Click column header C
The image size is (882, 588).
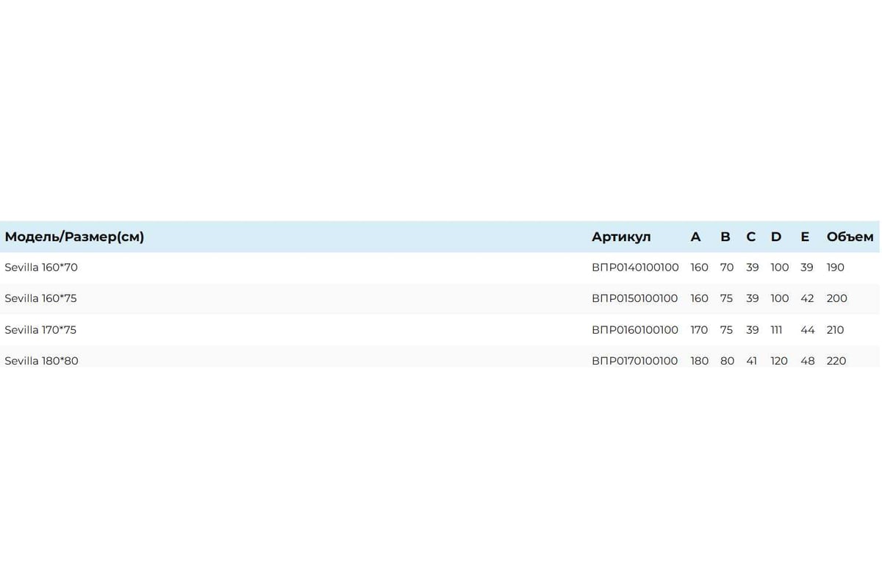coord(750,237)
